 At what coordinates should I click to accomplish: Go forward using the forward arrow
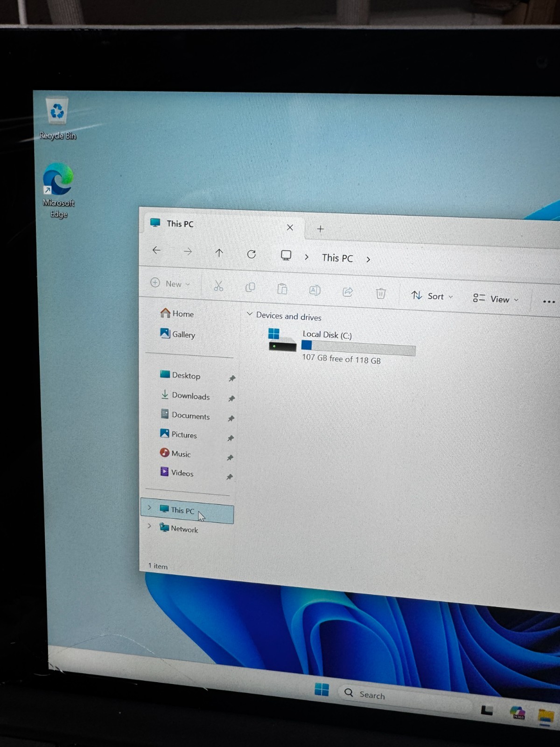tap(188, 252)
